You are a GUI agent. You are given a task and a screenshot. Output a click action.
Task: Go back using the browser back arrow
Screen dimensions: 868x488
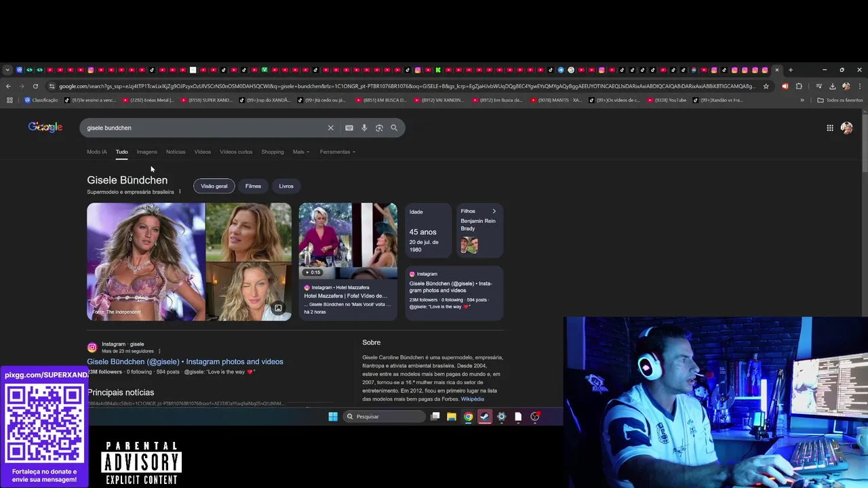(8, 86)
